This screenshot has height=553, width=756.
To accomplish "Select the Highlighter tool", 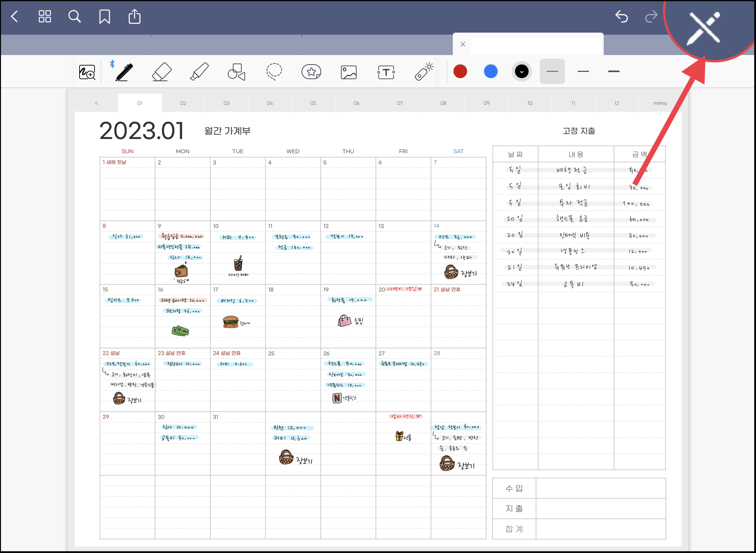I will click(x=199, y=72).
